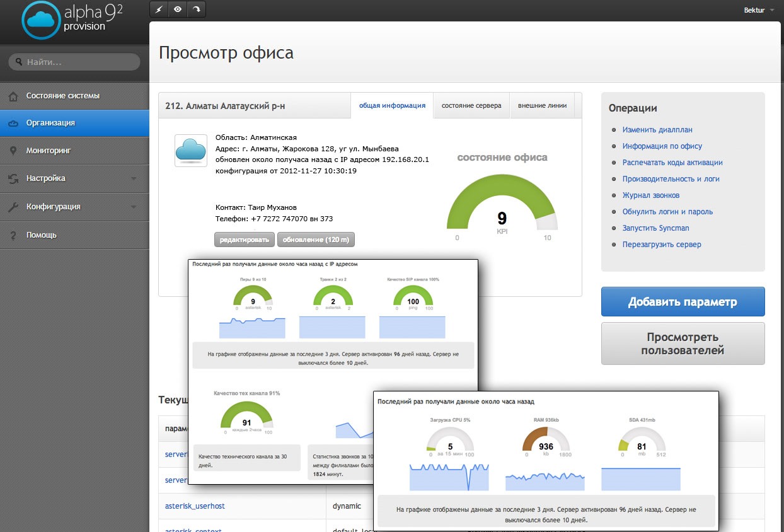Click the office cloud thumbnail image
Viewport: 784px width, 532px height.
[191, 151]
